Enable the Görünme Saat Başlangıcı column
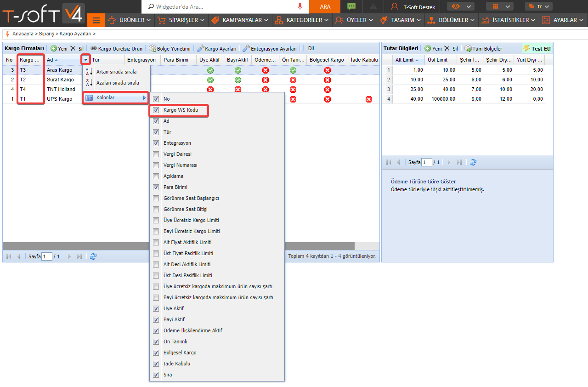Screen dimensions: 588x387 [x=156, y=198]
